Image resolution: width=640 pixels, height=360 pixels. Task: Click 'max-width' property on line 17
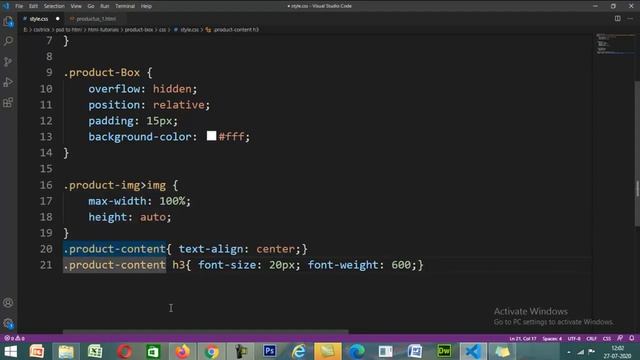(117, 201)
